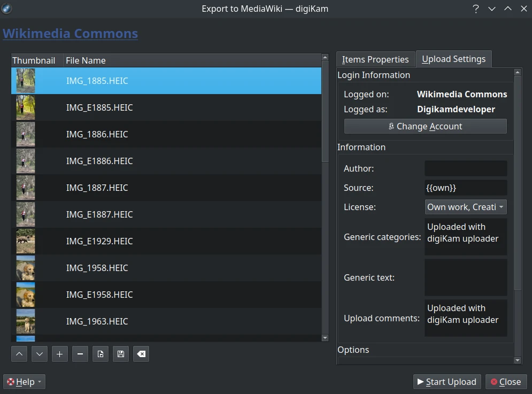Add more images with the plus icon

click(x=60, y=353)
